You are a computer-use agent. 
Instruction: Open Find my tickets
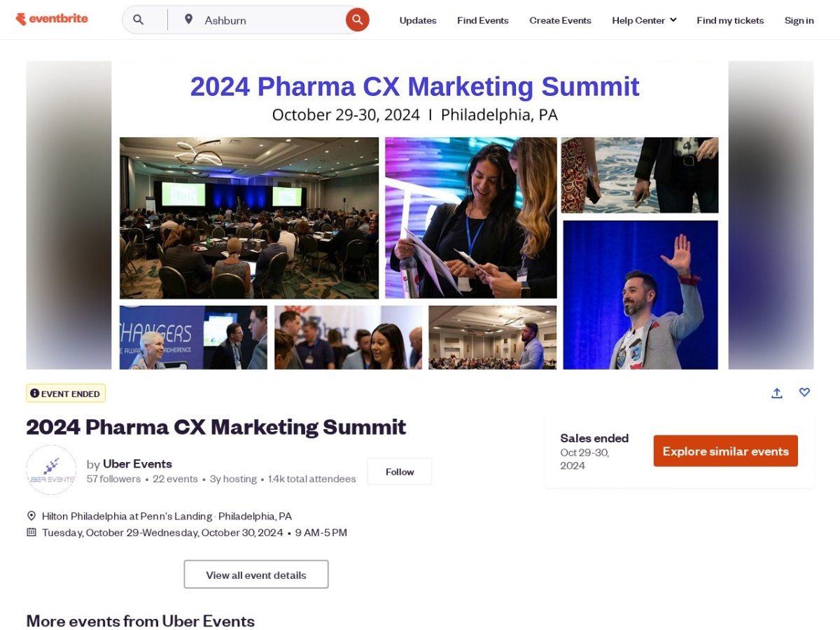coord(730,20)
